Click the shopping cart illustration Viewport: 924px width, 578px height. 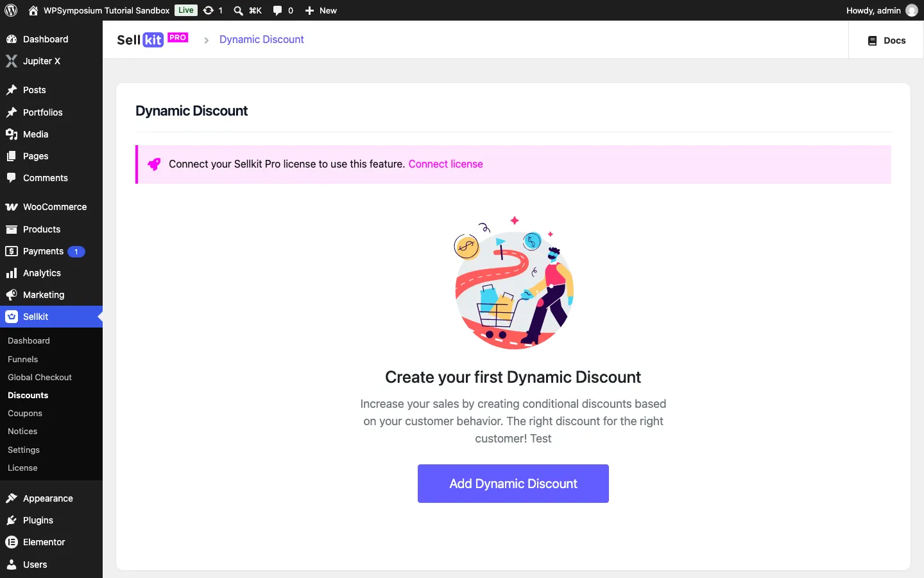coord(513,283)
